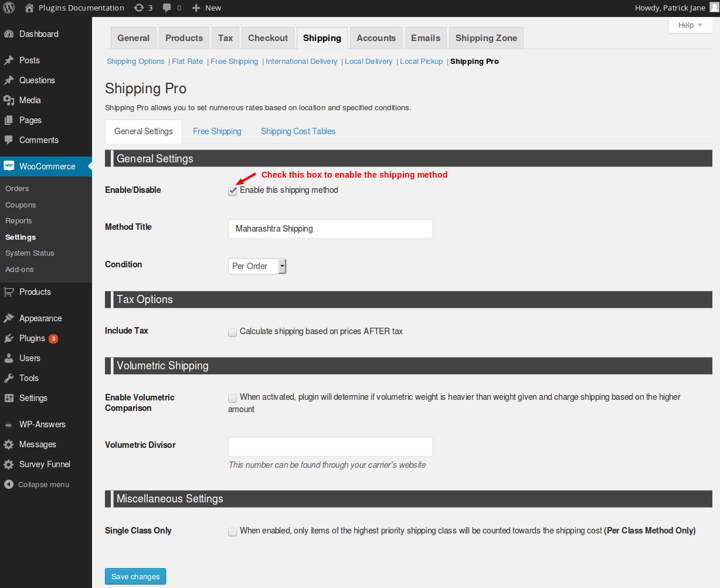Enable calculate shipping after tax checkbox
The width and height of the screenshot is (720, 588).
point(233,332)
